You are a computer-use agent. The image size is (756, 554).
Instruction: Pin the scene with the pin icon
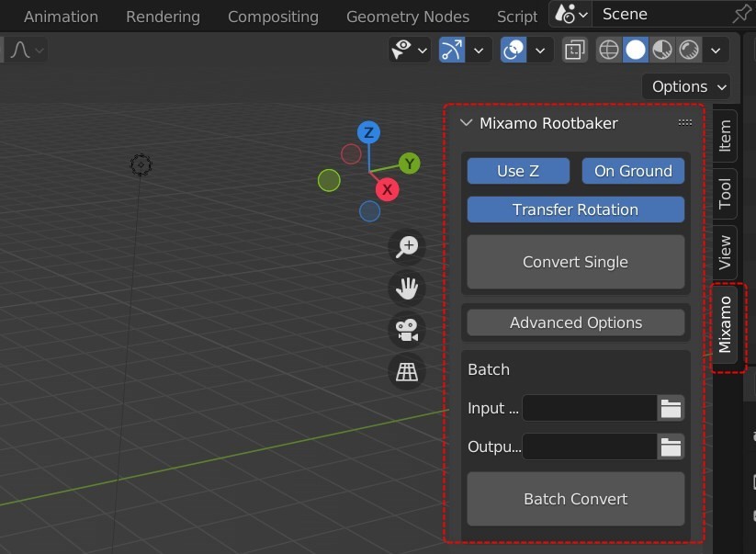coord(741,15)
